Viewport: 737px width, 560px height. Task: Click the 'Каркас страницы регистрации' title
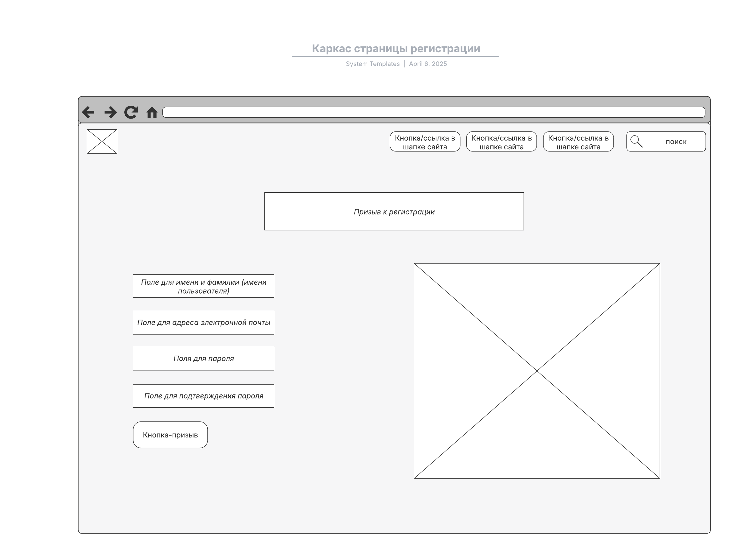[396, 49]
